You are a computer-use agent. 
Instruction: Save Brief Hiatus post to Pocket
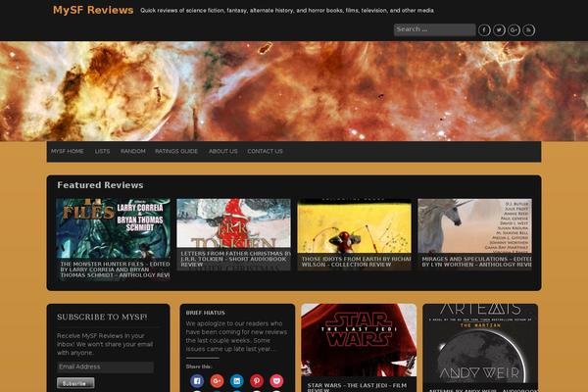[276, 381]
